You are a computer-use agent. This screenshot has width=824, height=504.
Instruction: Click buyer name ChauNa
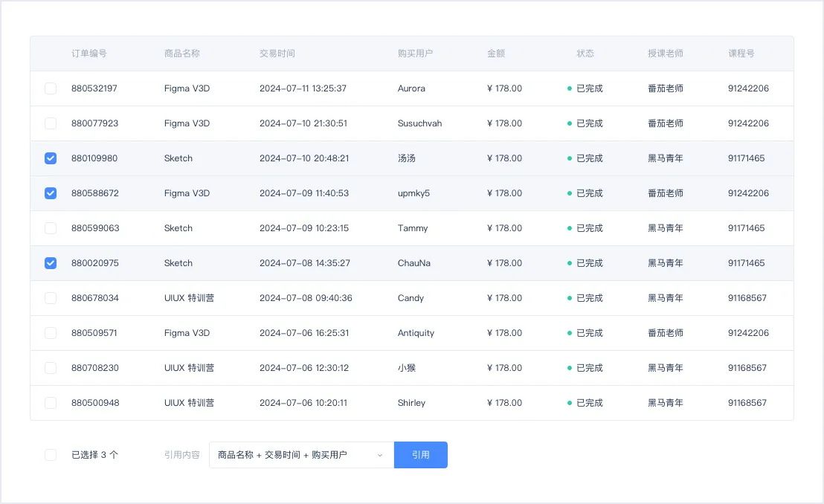pyautogui.click(x=414, y=263)
